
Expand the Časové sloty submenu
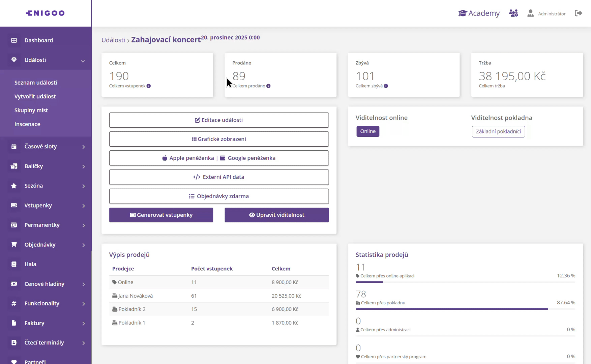pyautogui.click(x=83, y=147)
